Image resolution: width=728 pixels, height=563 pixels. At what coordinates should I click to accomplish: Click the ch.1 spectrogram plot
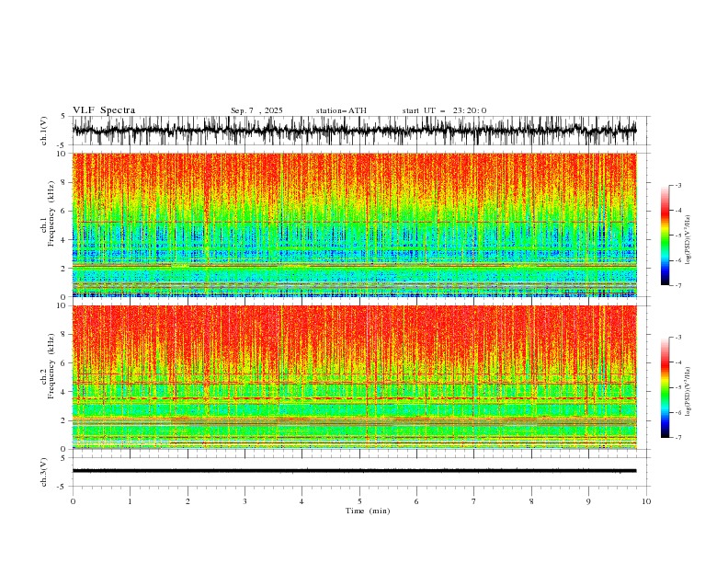click(354, 224)
